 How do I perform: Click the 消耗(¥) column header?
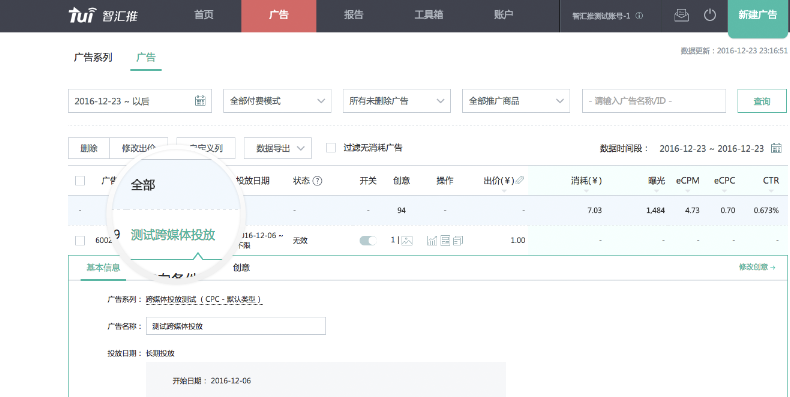(586, 180)
